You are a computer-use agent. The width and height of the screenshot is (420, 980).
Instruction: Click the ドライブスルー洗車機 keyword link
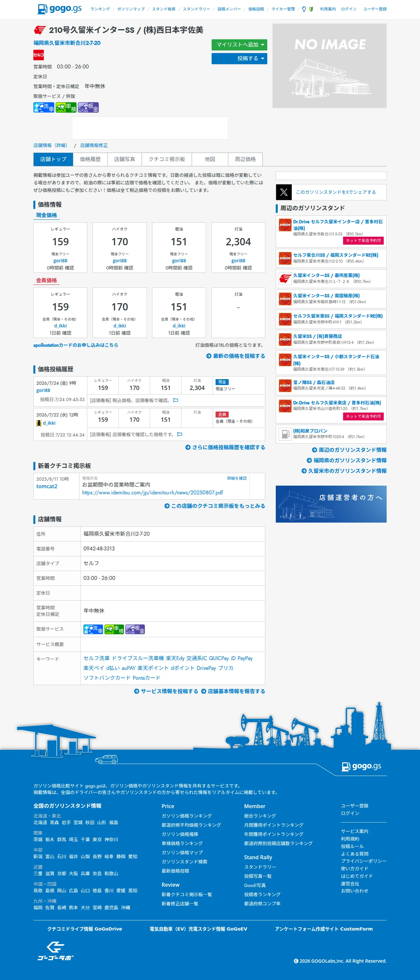[x=138, y=658]
